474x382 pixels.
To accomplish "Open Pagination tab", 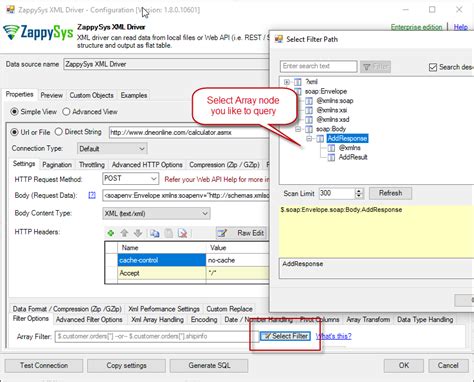I will tap(57, 165).
